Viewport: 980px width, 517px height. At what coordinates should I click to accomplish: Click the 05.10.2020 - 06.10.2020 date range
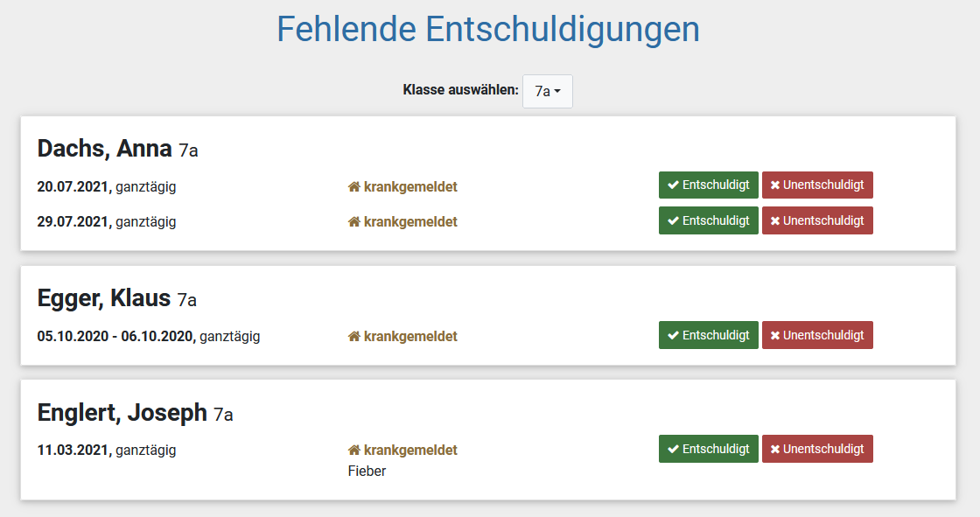tap(116, 336)
